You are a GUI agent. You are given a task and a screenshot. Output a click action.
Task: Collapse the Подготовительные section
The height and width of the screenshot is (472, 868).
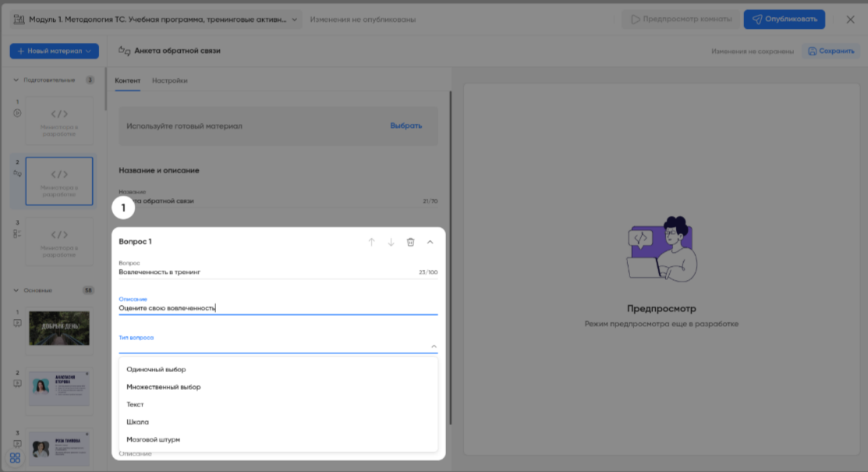pyautogui.click(x=17, y=80)
